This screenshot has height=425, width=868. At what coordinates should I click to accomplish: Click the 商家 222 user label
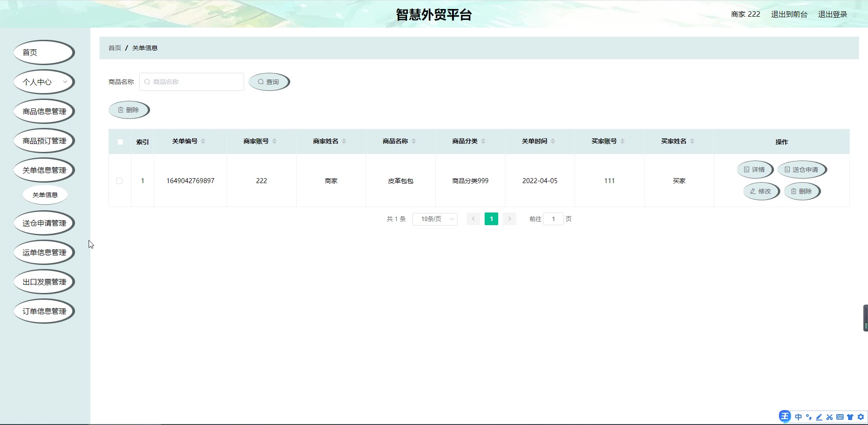(x=745, y=14)
